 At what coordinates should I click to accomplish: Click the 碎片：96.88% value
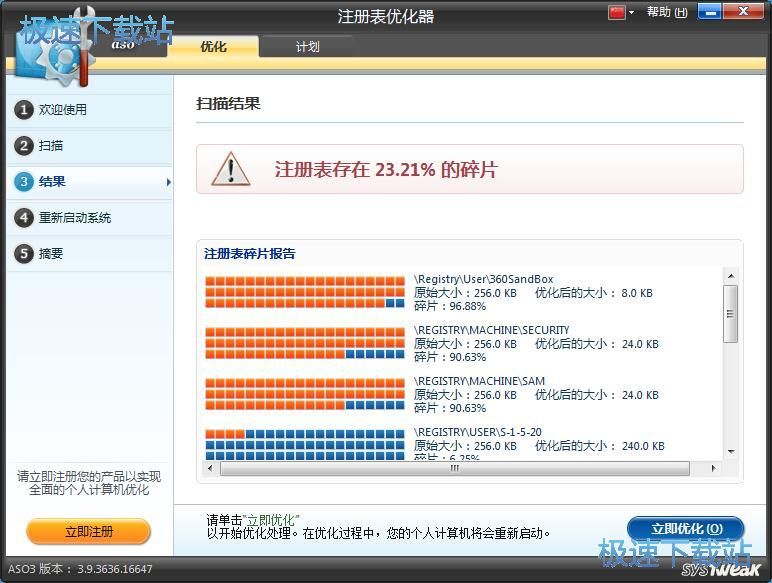pos(450,306)
